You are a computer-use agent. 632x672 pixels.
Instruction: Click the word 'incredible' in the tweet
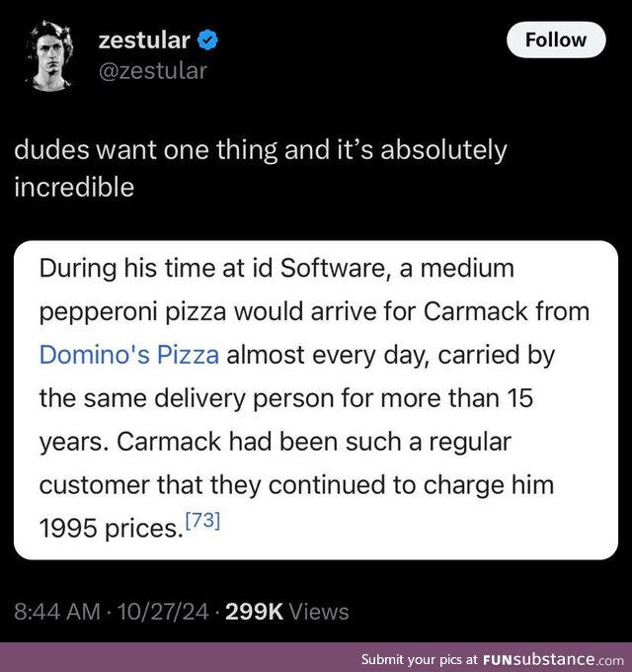point(73,187)
